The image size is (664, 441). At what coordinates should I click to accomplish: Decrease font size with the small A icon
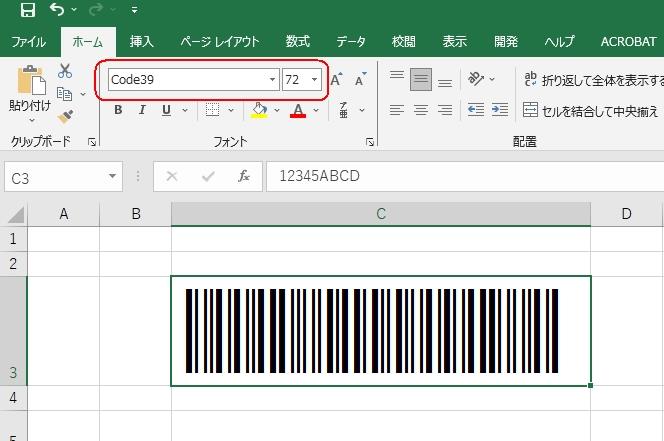coord(360,79)
